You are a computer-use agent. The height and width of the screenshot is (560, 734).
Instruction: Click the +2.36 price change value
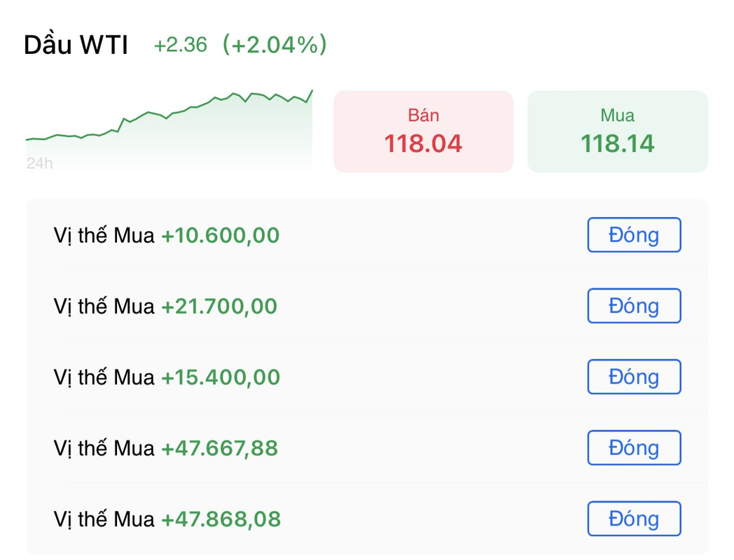tap(180, 45)
